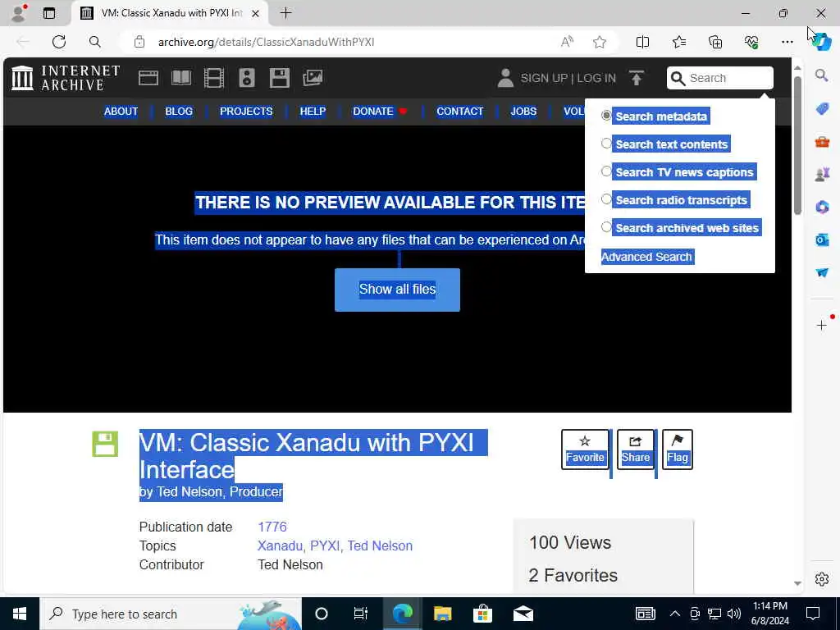Open tab actions menu icon
This screenshot has height=630, width=840.
point(49,13)
